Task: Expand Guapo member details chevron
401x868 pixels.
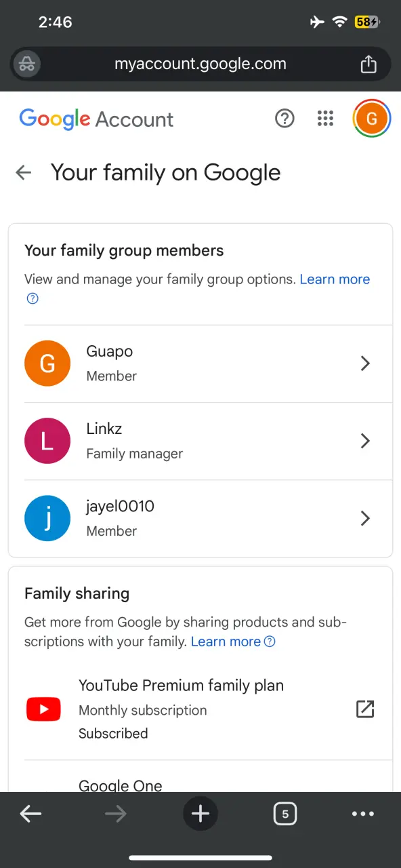Action: [x=365, y=363]
